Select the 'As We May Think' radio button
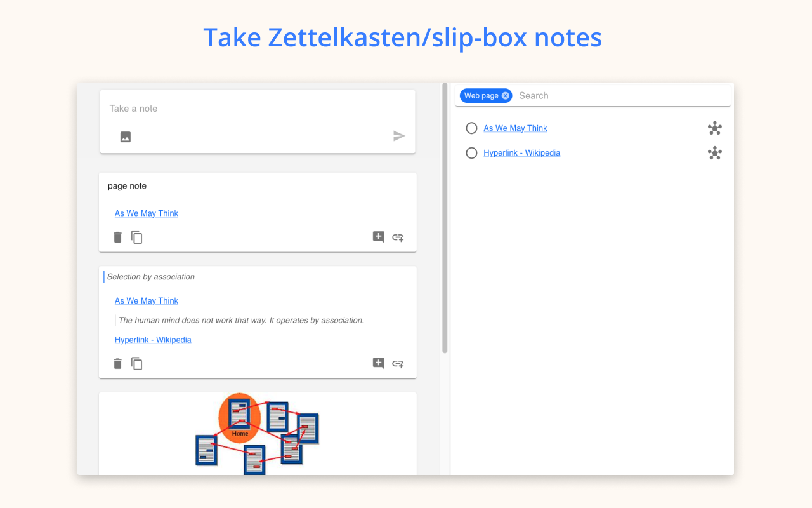 471,128
